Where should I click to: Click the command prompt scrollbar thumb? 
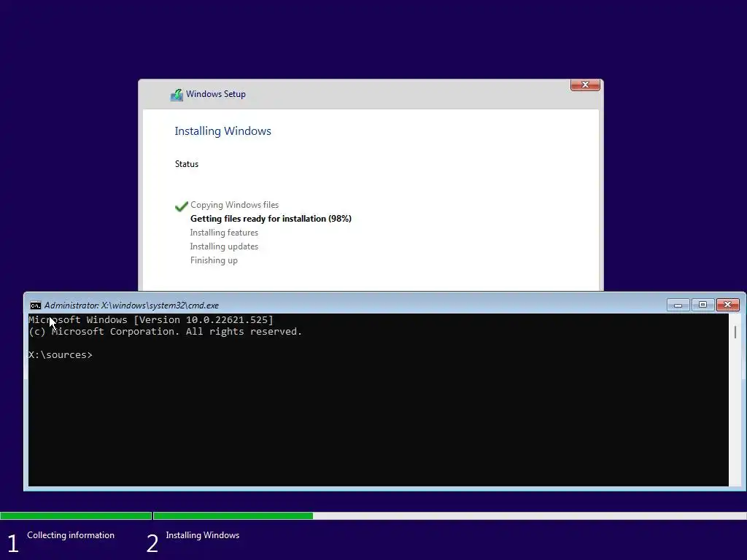(735, 332)
